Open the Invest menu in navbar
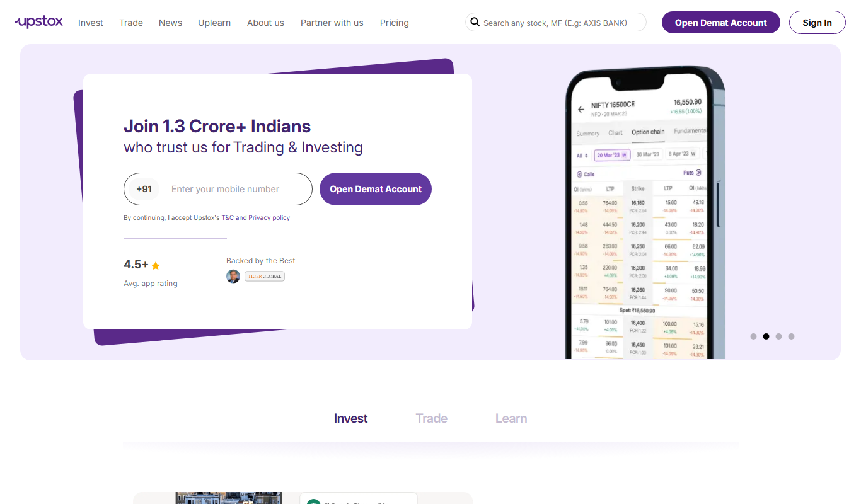861x504 pixels. click(91, 23)
